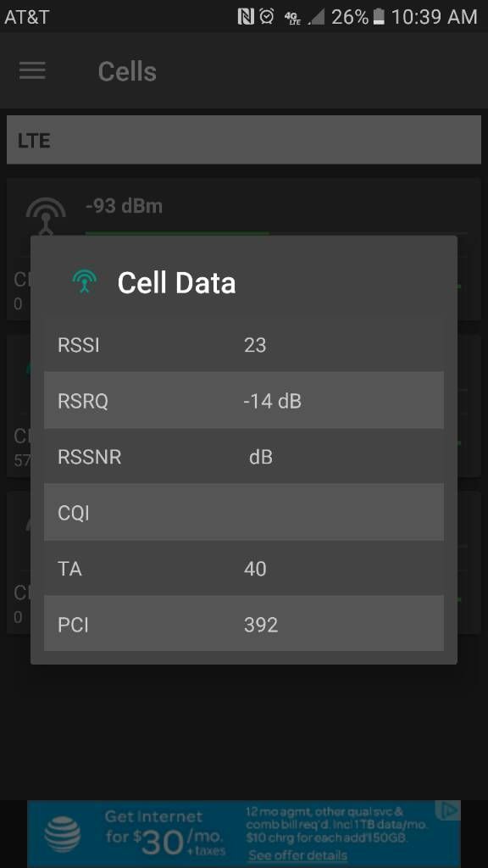The image size is (488, 868).
Task: Tap the alarm clock status icon
Action: point(267,17)
